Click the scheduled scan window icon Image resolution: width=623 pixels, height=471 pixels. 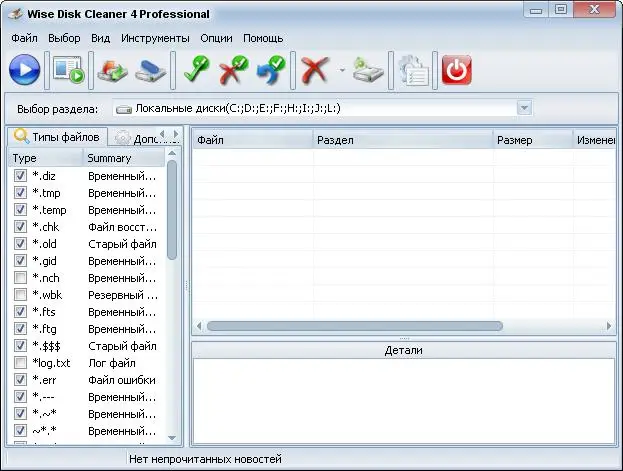69,70
